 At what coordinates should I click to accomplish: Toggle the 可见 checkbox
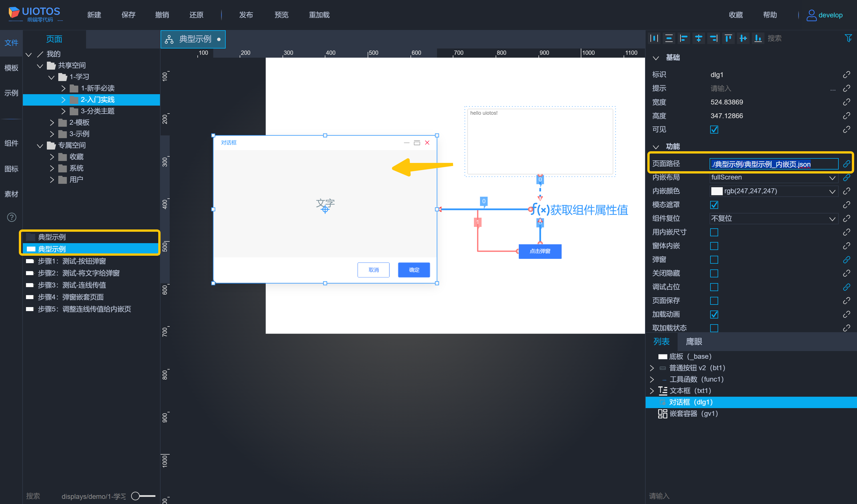point(714,130)
